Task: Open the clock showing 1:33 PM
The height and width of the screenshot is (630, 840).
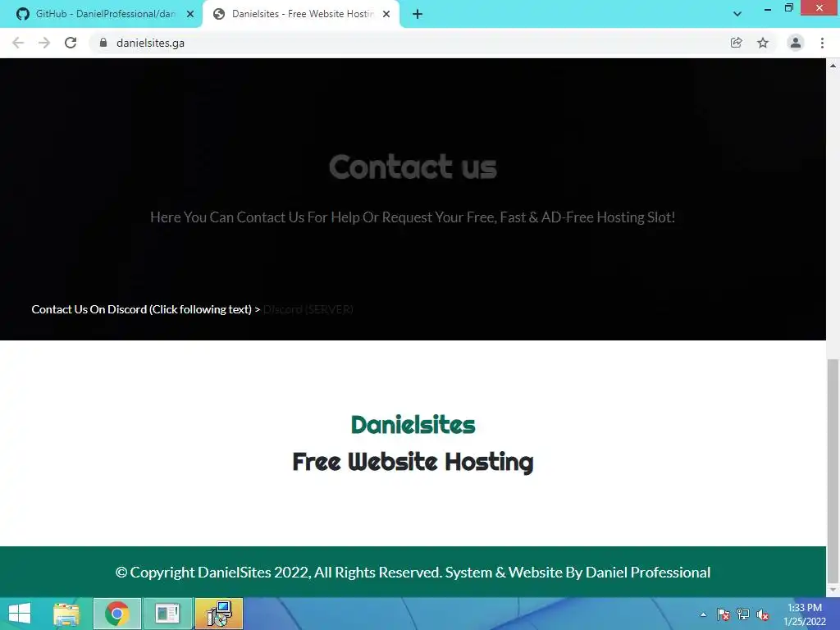Action: [804, 614]
